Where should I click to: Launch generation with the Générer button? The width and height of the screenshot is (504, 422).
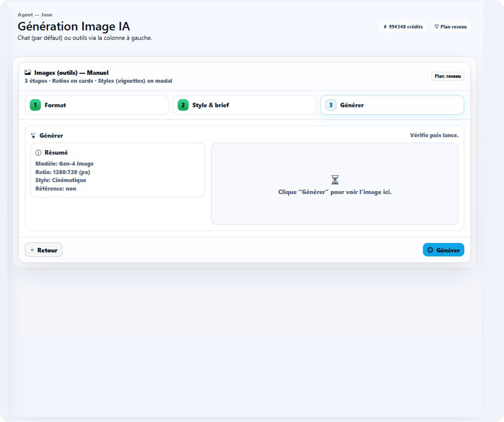443,250
